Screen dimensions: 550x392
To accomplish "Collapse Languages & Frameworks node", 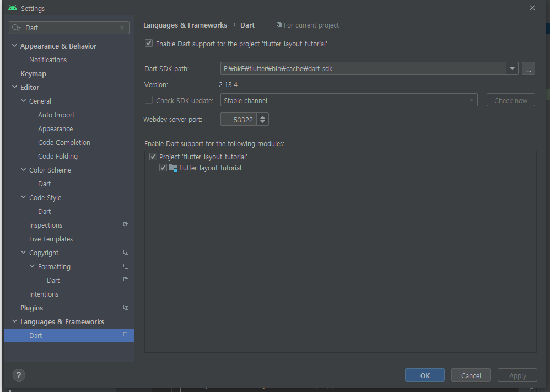I will [x=15, y=321].
